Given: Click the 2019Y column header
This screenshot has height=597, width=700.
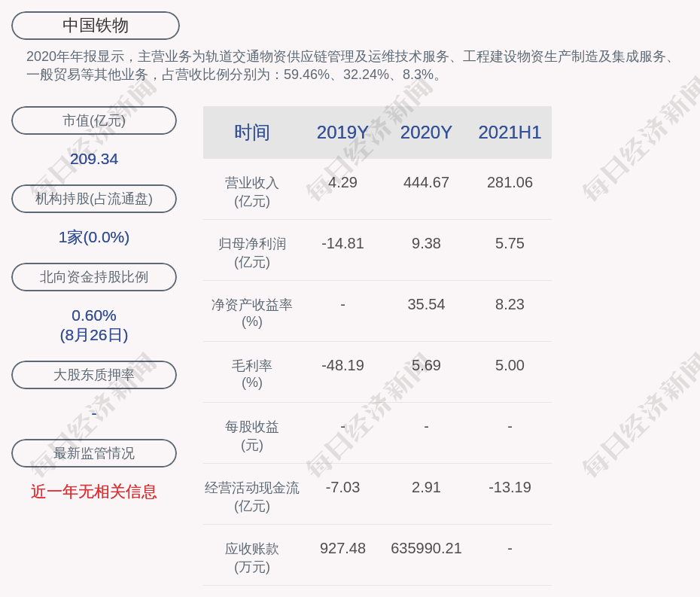Looking at the screenshot, I should pyautogui.click(x=342, y=132).
